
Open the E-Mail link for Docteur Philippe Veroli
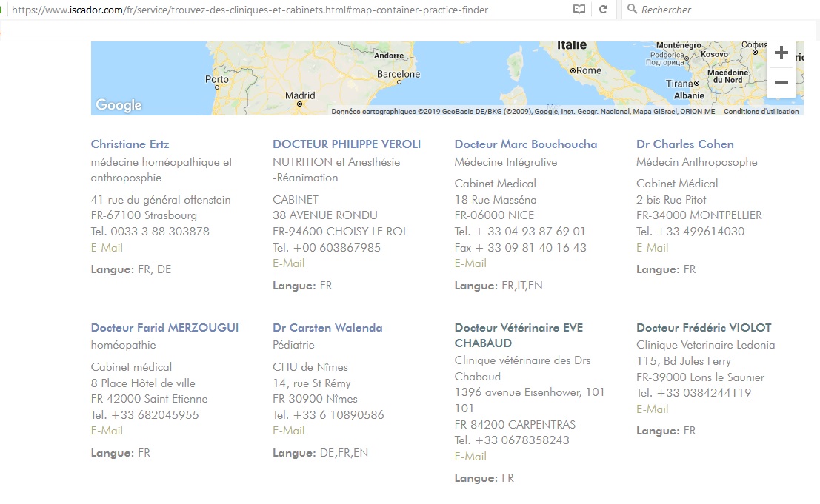pos(288,263)
